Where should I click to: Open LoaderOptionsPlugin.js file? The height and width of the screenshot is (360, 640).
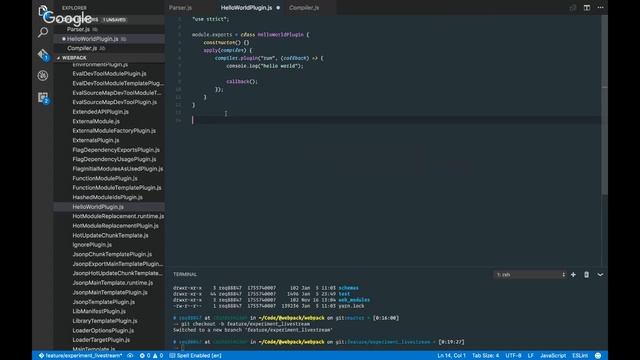(103, 331)
